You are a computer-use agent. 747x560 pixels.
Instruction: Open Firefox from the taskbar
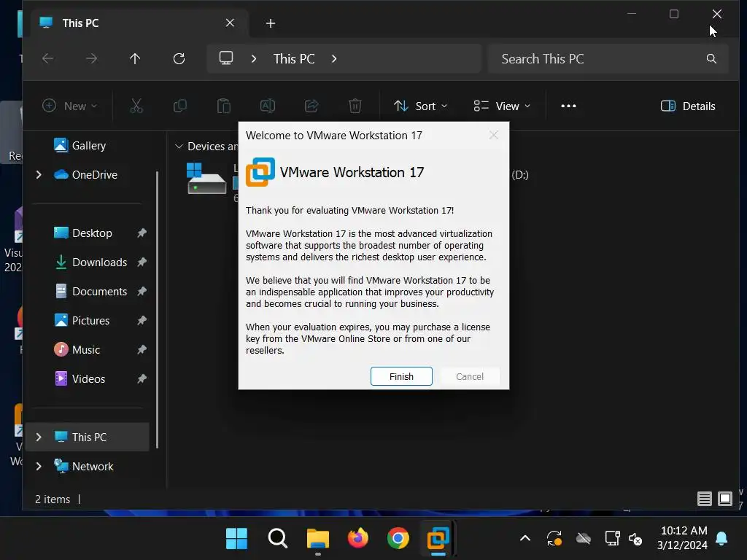click(357, 539)
